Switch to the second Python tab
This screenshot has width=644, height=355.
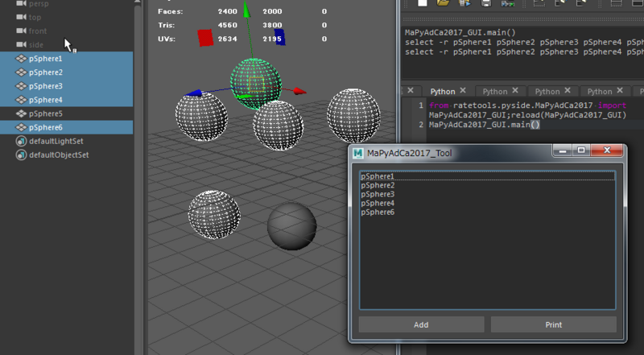(495, 91)
